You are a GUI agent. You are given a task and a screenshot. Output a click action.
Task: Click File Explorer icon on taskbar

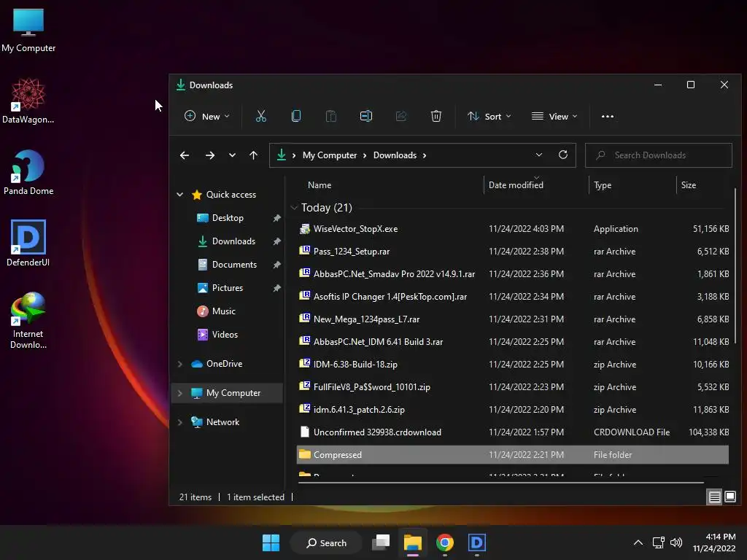pyautogui.click(x=413, y=542)
